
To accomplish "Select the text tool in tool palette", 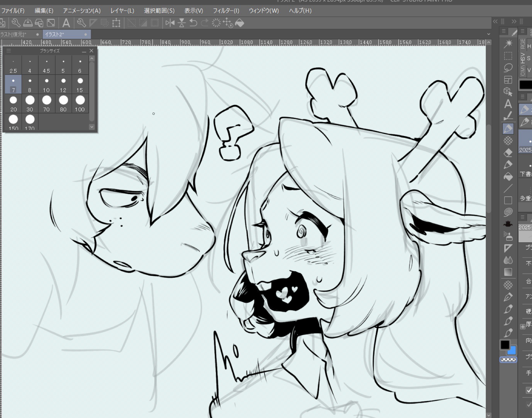I will coord(508,104).
